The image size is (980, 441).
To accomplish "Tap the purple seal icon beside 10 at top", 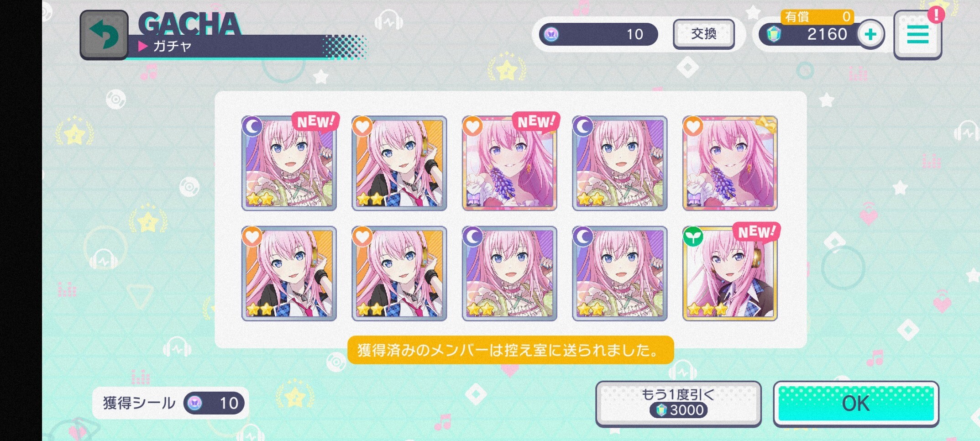I will pos(551,34).
